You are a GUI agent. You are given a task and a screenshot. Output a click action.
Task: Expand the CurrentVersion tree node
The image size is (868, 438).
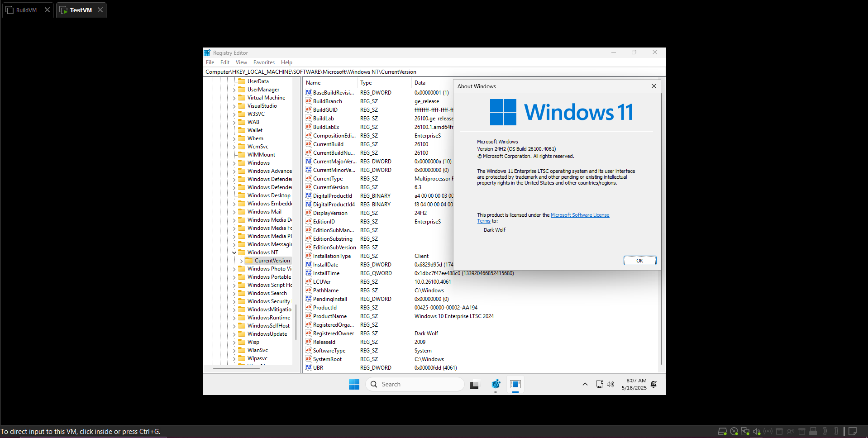click(x=241, y=261)
